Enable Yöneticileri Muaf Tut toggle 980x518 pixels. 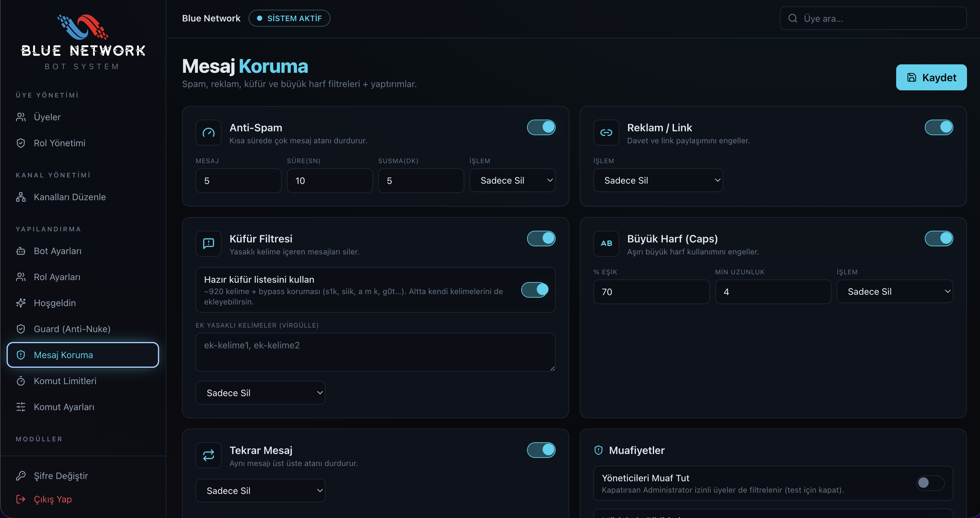click(x=930, y=483)
